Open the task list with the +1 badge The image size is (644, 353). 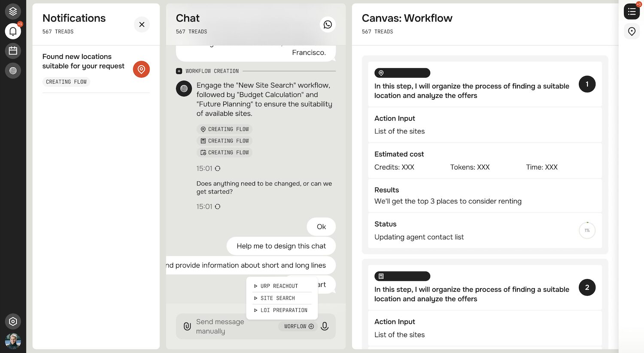[632, 11]
